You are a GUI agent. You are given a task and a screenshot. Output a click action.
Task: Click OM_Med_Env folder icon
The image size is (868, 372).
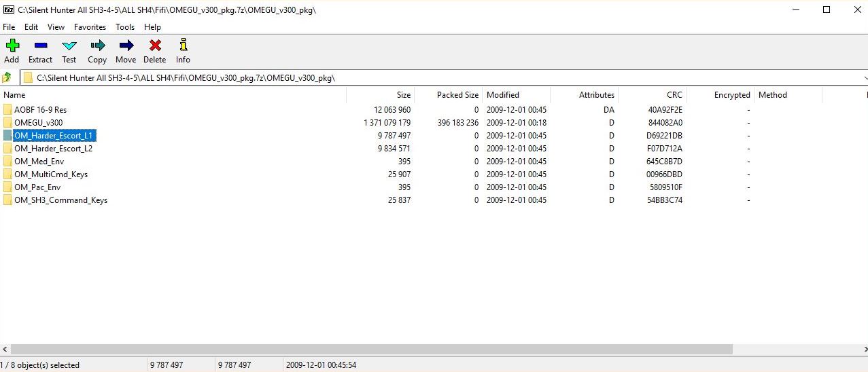click(7, 161)
